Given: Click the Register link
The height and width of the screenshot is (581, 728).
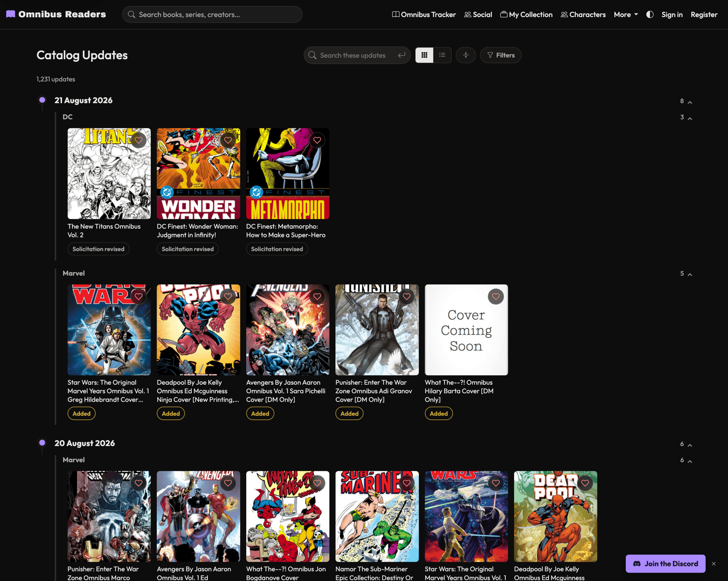Looking at the screenshot, I should [x=704, y=15].
